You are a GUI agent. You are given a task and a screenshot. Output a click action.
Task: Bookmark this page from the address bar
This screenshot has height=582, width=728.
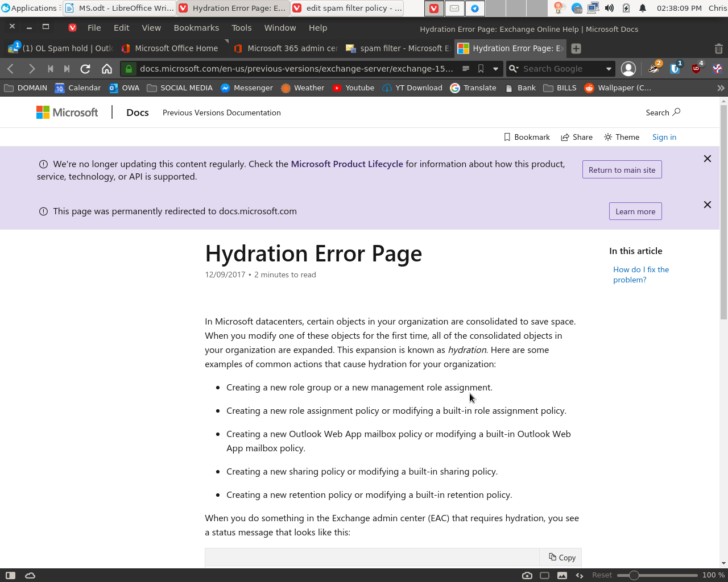click(x=481, y=69)
